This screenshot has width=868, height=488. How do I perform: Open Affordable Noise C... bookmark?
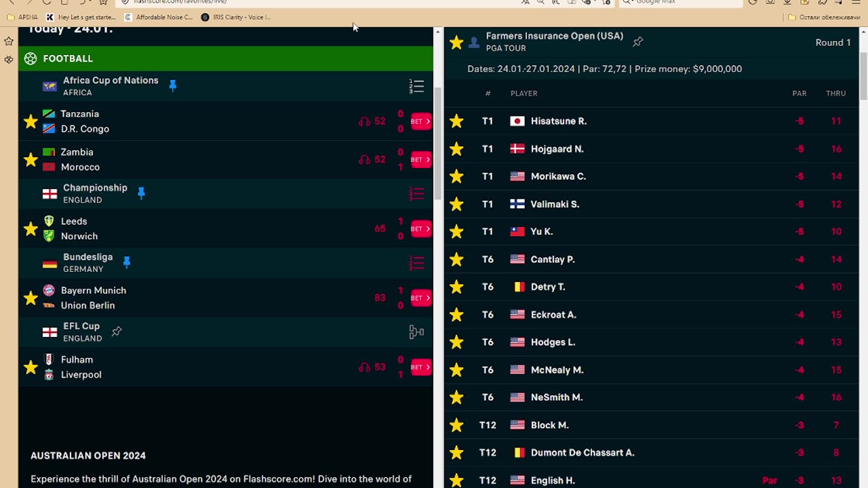(x=158, y=17)
